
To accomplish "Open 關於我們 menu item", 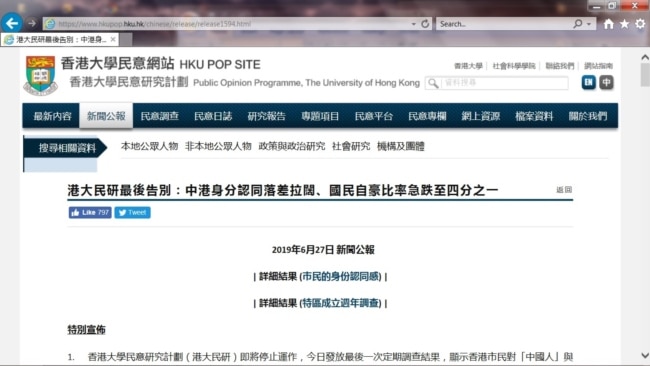I will click(x=588, y=116).
